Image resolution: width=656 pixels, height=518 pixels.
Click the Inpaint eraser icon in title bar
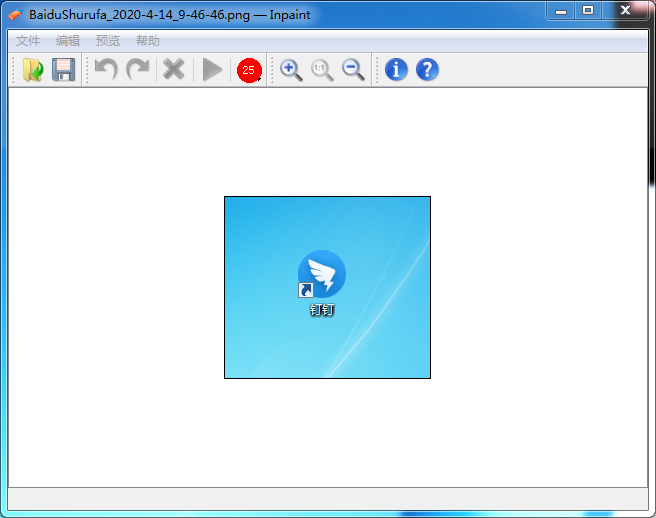pyautogui.click(x=15, y=15)
